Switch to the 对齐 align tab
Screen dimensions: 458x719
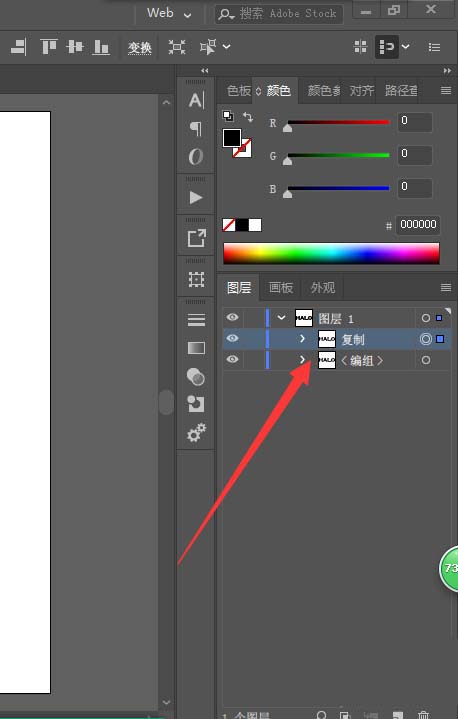pos(362,90)
